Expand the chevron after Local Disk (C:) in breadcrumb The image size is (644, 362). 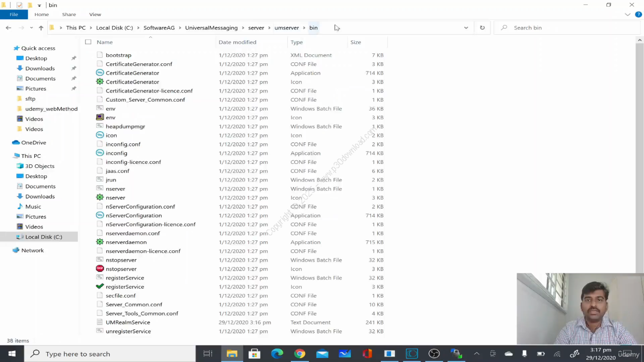click(138, 28)
